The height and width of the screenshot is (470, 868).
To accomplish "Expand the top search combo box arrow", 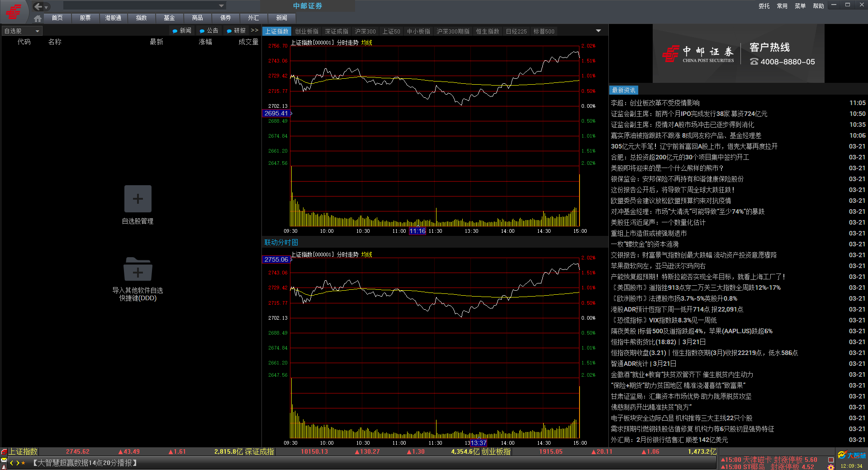I will tap(221, 6).
